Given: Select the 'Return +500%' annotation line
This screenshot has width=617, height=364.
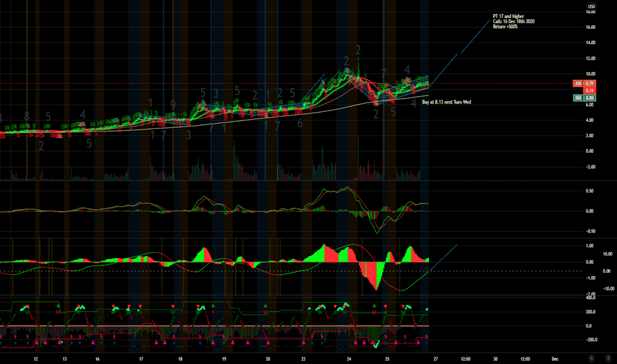Looking at the screenshot, I should coord(505,26).
